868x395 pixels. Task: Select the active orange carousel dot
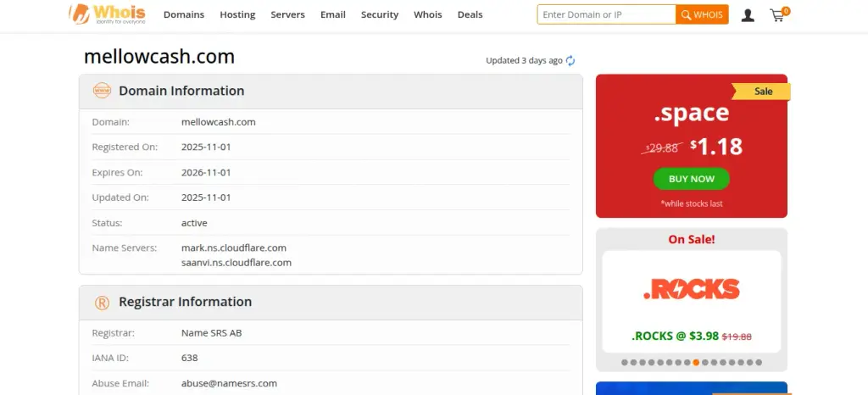click(696, 362)
